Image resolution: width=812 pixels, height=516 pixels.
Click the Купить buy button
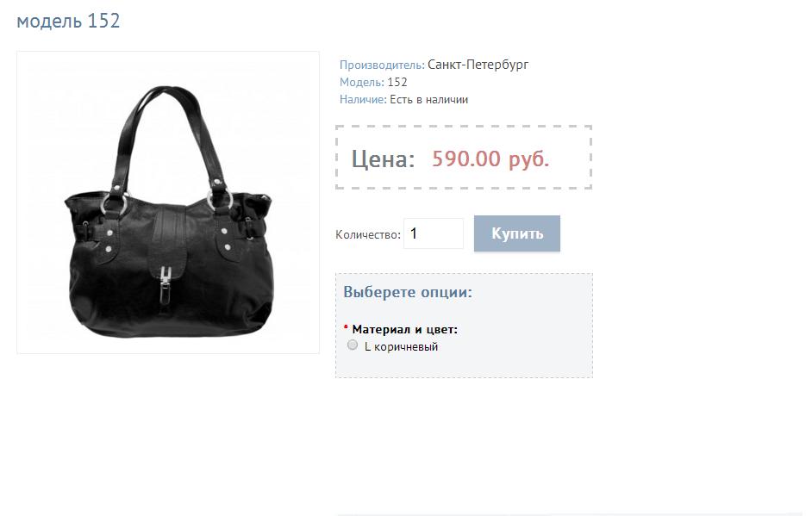517,233
